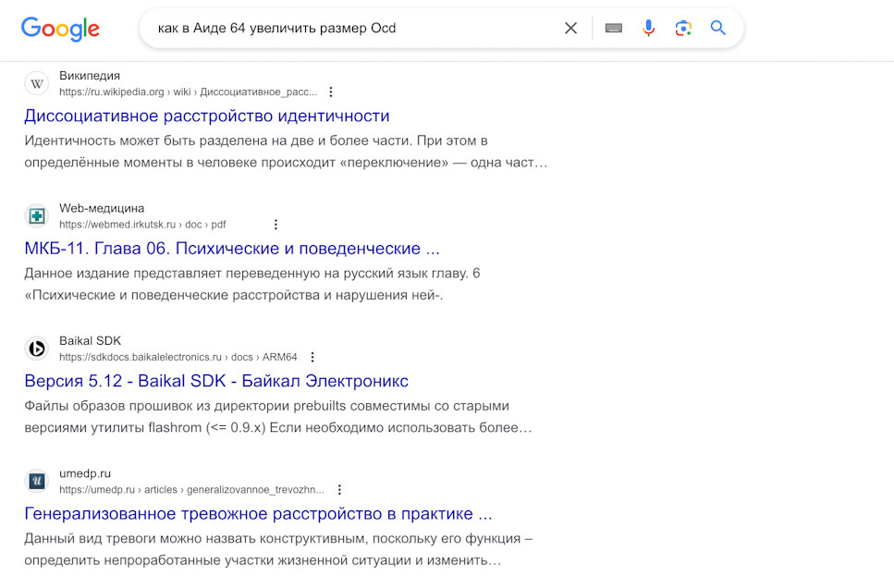Viewport: 894px width, 588px height.
Task: Click the Baikal SDK favicon
Action: (37, 349)
